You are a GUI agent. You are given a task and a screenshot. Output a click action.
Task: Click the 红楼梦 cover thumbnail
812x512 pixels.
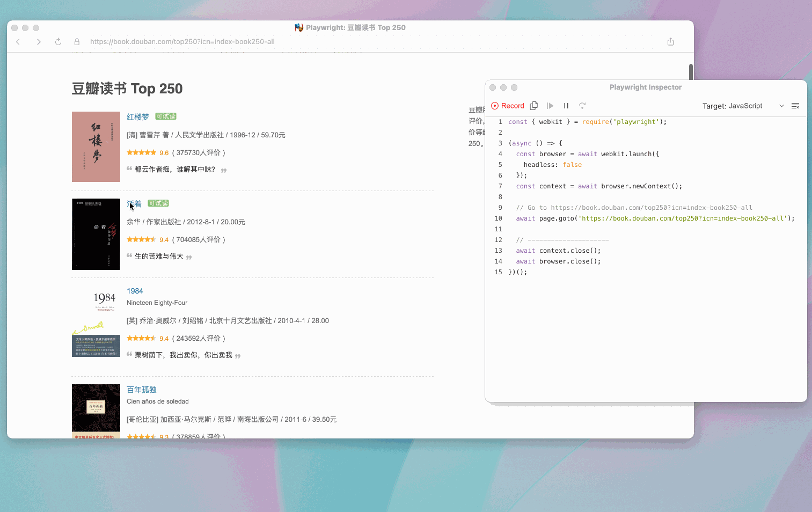(96, 147)
